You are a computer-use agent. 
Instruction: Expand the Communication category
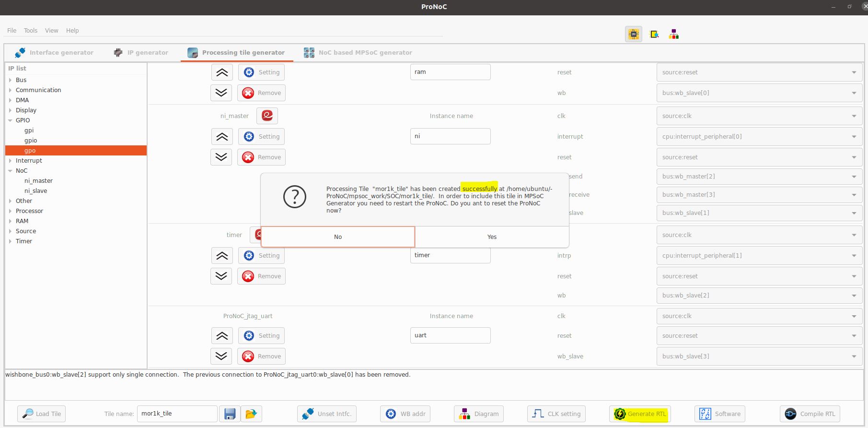pyautogui.click(x=10, y=90)
